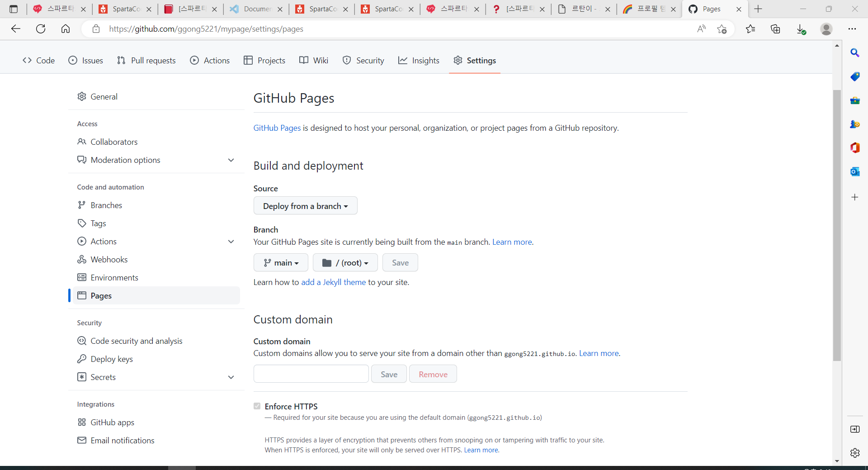
Task: Expand the Actions settings section
Action: tap(231, 242)
